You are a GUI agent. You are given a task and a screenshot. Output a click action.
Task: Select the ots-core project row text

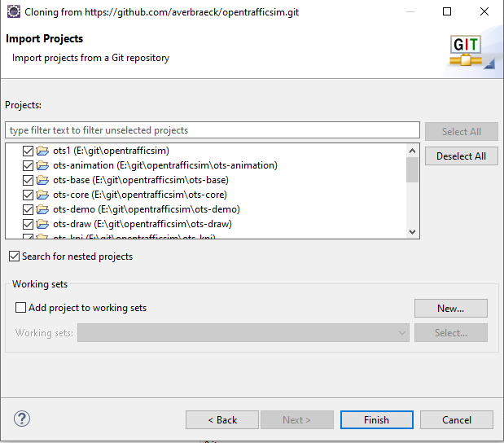click(140, 195)
